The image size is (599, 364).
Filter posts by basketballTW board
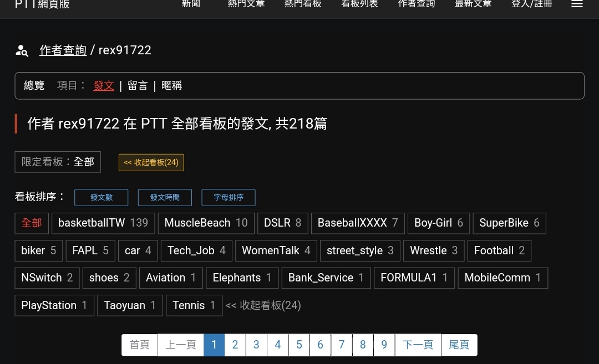103,223
